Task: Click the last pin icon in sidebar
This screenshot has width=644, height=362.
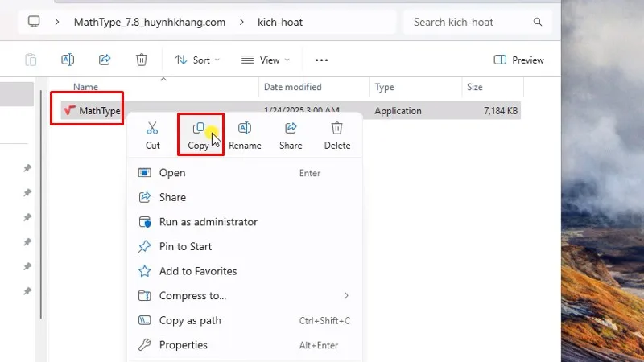Action: (x=27, y=291)
